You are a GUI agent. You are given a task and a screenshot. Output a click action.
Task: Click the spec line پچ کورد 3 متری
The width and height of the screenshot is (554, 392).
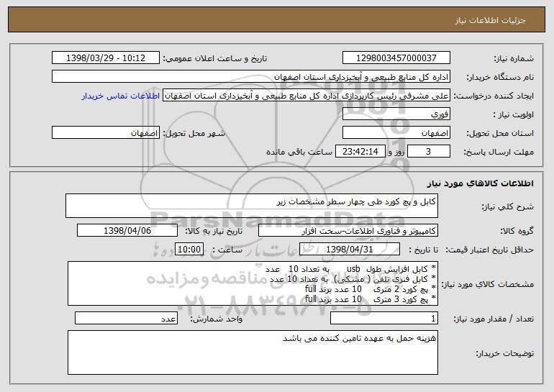click(x=371, y=299)
